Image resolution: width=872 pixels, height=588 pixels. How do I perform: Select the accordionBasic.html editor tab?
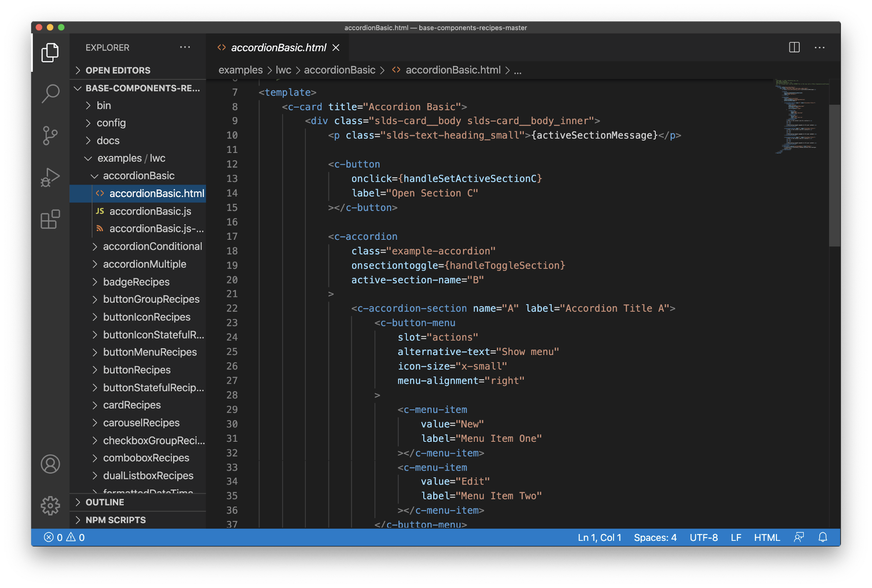278,48
